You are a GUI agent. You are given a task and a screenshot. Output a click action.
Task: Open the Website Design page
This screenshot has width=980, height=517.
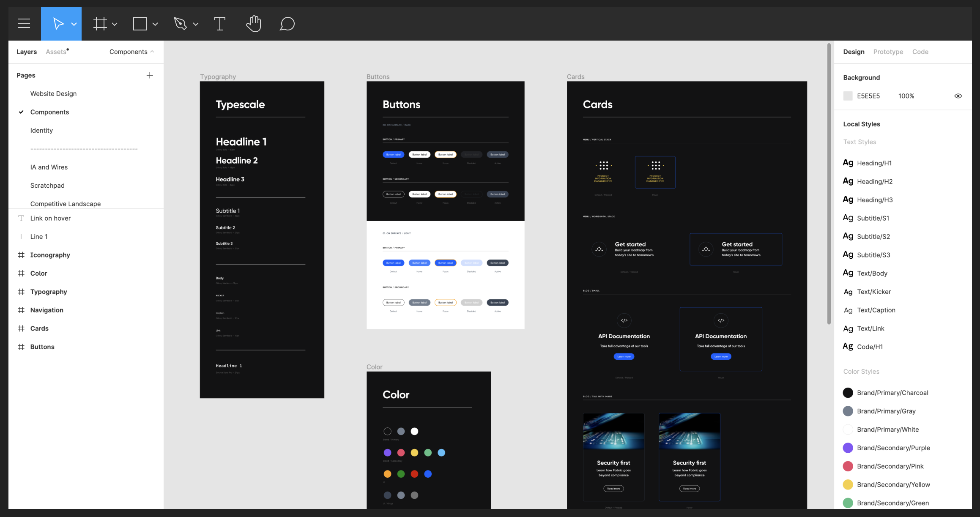53,93
